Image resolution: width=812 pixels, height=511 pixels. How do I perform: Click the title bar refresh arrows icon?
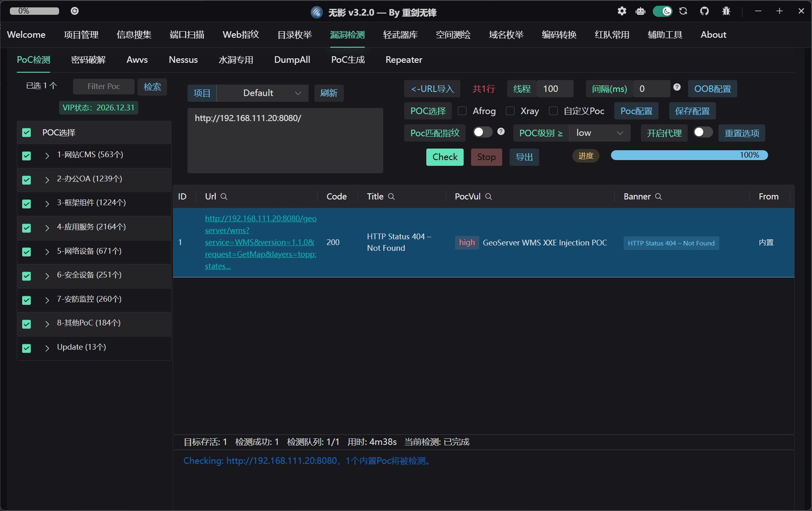click(x=683, y=11)
